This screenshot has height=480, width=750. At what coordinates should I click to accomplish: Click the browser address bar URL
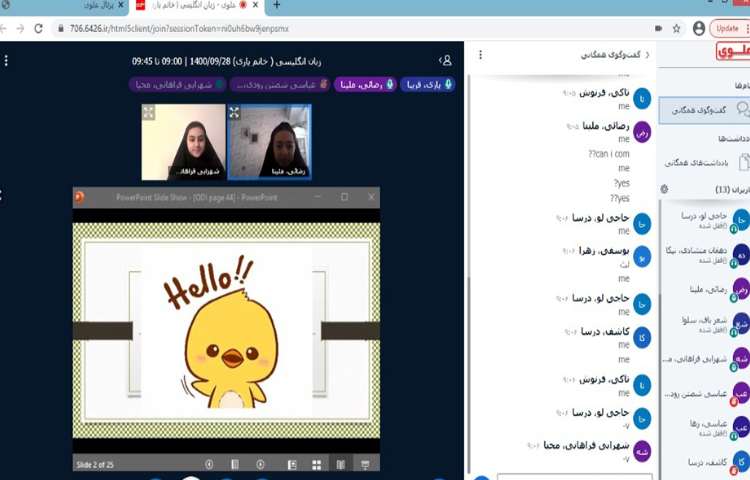pos(179,29)
